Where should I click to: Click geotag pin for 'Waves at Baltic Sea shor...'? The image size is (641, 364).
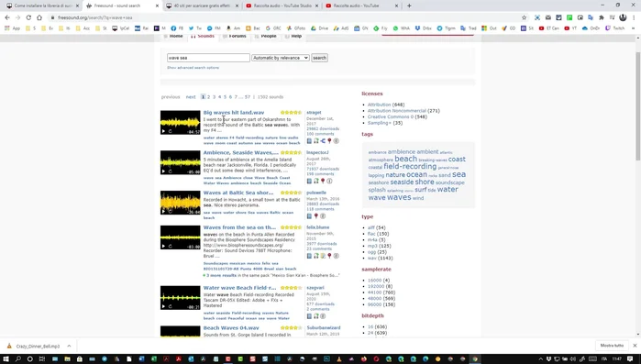pos(316,216)
